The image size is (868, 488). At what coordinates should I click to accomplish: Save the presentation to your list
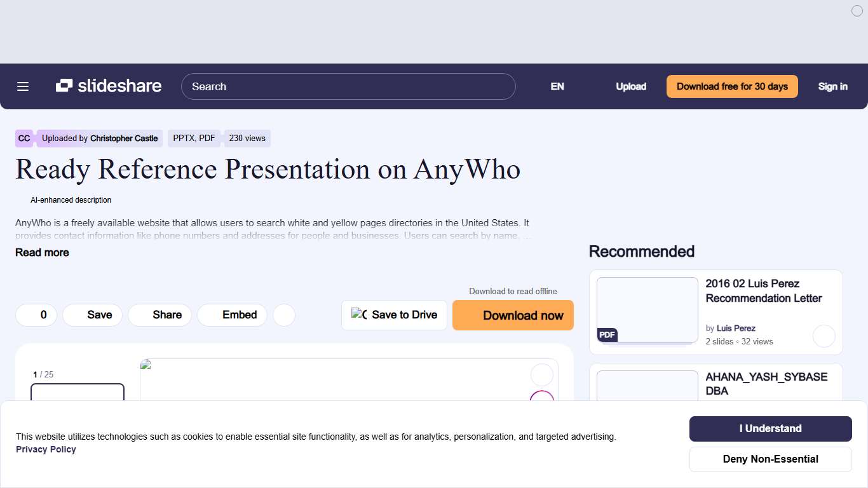[92, 315]
